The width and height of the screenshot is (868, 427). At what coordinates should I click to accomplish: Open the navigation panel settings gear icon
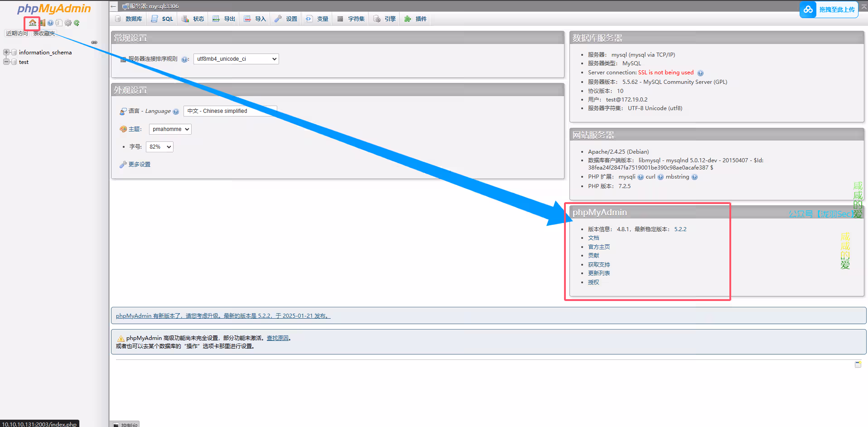68,23
